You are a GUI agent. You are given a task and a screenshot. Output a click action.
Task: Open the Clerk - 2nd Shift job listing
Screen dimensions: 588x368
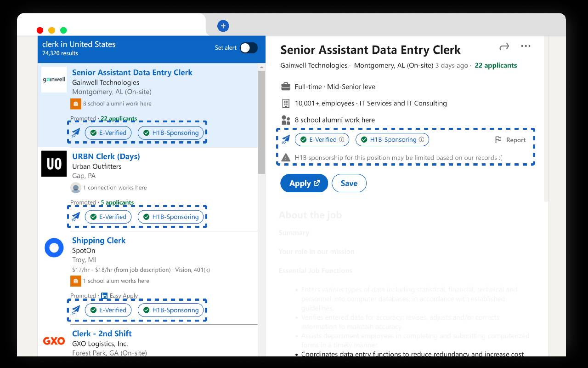[x=102, y=333]
